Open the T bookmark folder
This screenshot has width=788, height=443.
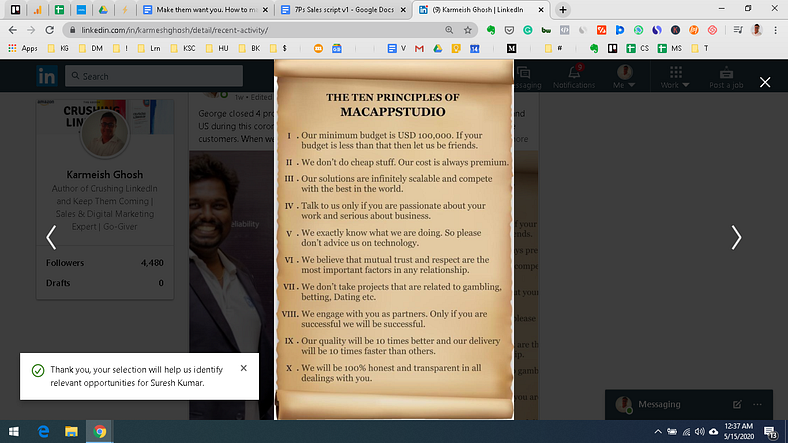(x=700, y=48)
